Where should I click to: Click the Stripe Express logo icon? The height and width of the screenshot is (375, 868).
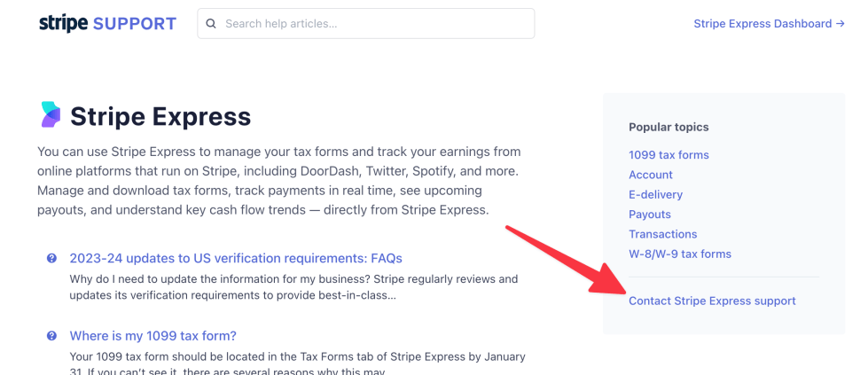[x=51, y=115]
